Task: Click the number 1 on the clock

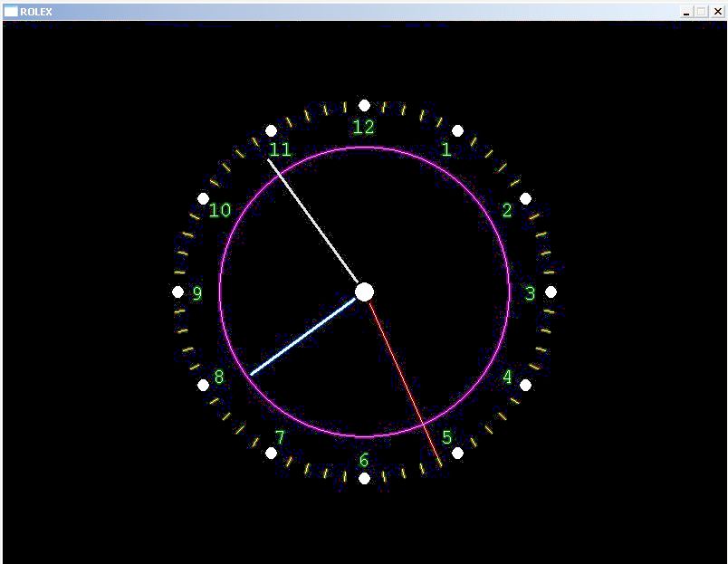Action: tap(446, 149)
